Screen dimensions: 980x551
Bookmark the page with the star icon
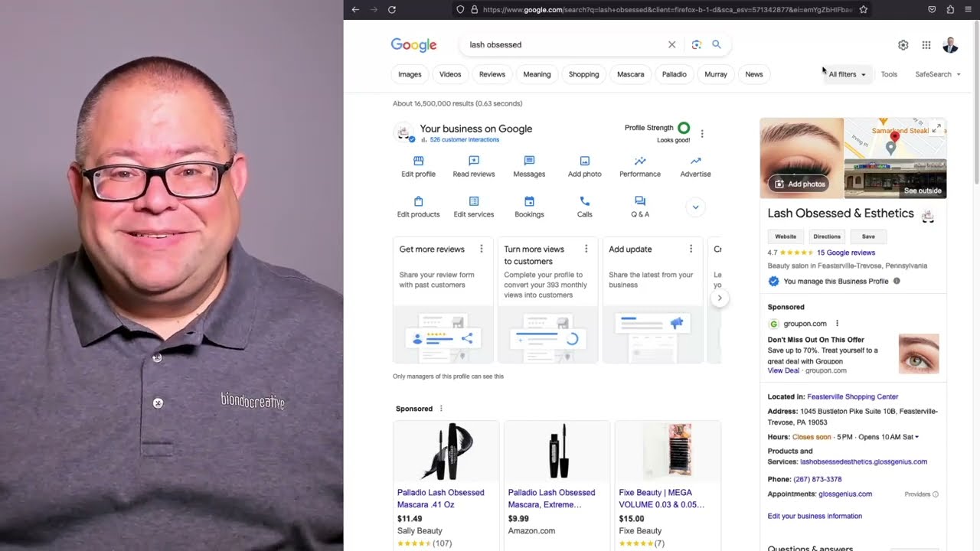[x=864, y=9]
